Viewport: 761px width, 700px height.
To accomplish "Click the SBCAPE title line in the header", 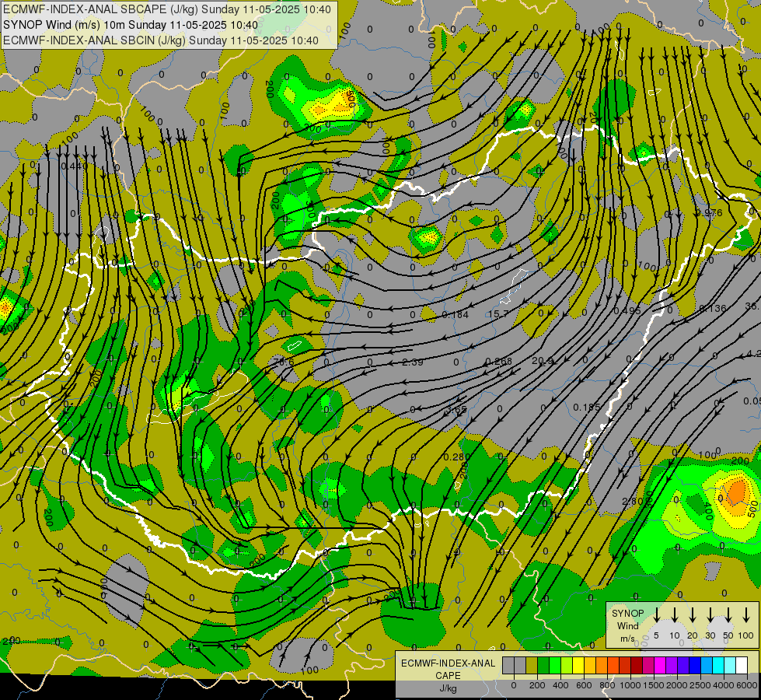I will (167, 9).
